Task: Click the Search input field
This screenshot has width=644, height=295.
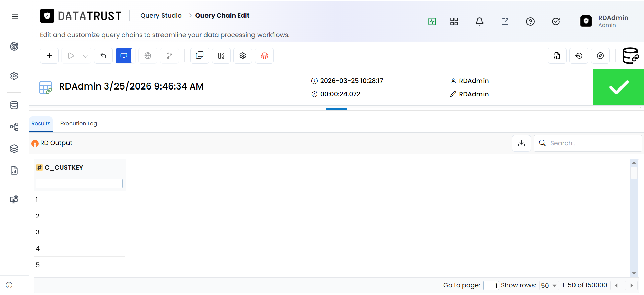Action: click(x=588, y=143)
